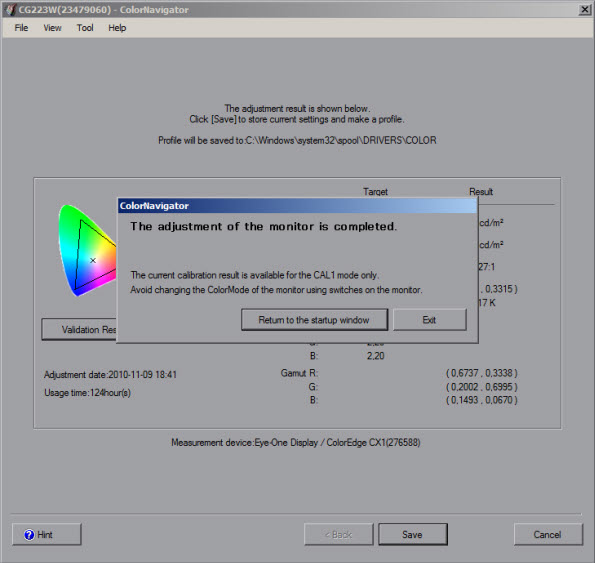
Task: Click the Usage time 124hour(s) text
Action: [x=88, y=392]
